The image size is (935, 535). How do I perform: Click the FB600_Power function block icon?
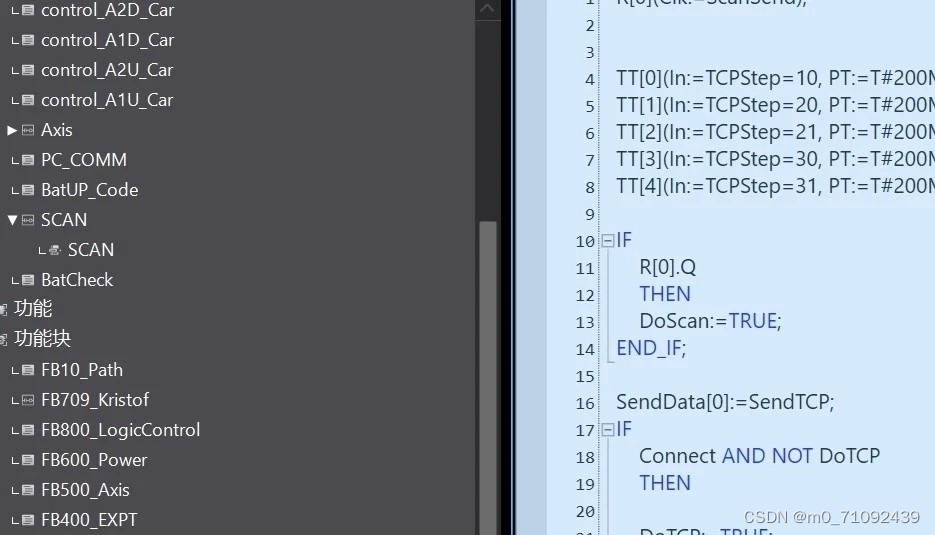[x=28, y=460]
